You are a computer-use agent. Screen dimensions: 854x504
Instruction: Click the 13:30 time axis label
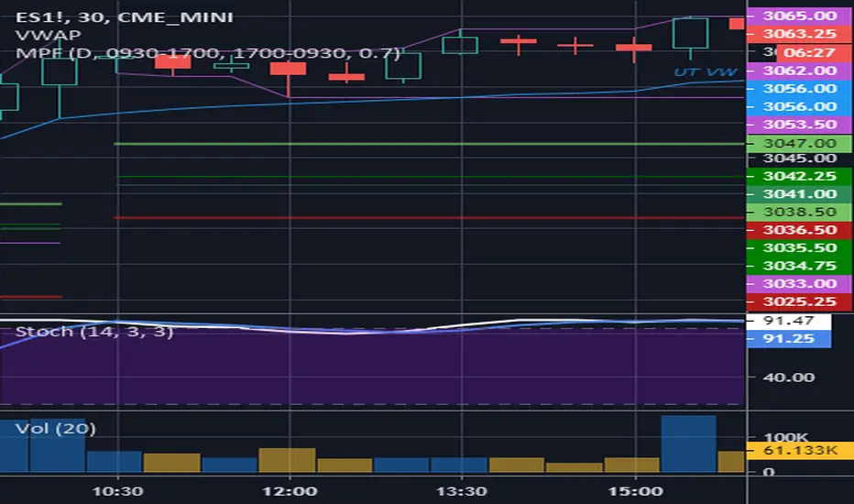point(462,491)
